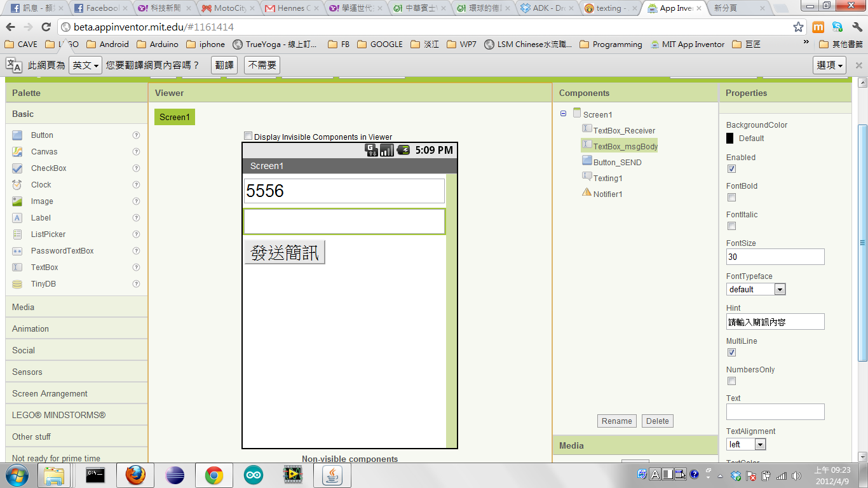868x488 pixels.
Task: Open the BackgroundColor black swatch
Action: click(x=730, y=138)
